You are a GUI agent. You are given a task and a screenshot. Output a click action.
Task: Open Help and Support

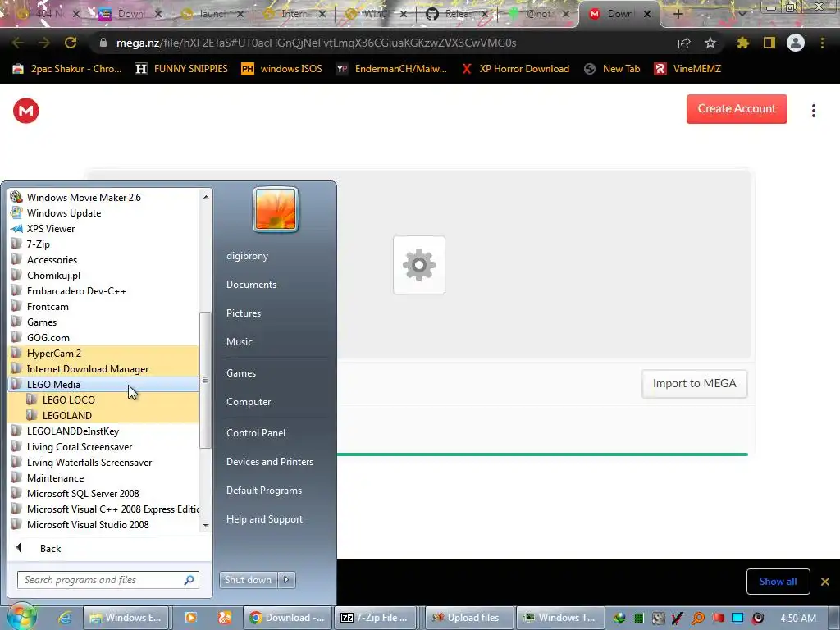coord(264,519)
